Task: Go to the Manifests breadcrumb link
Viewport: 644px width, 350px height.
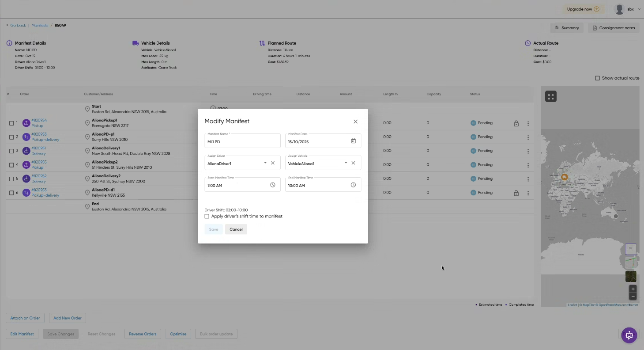Action: [40, 26]
